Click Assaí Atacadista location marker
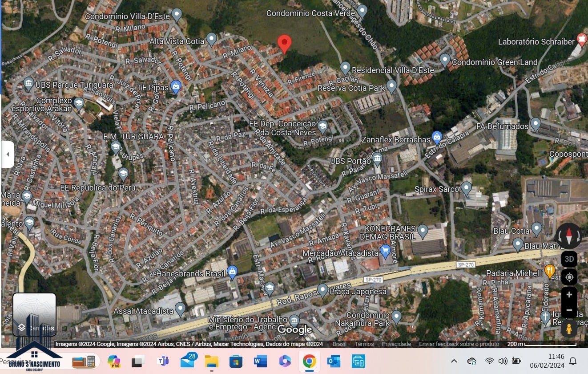 [x=180, y=309]
